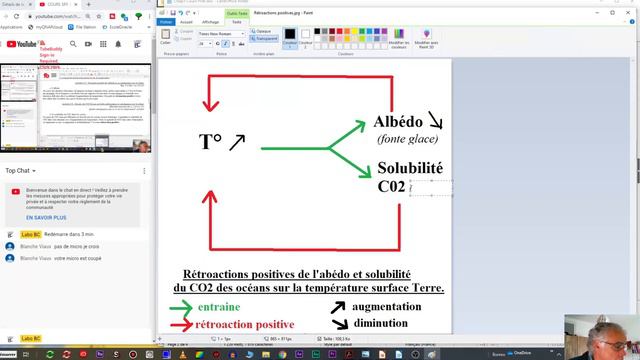Select Couleur 2 white swatch button
Image resolution: width=640 pixels, height=360 pixels.
pyautogui.click(x=305, y=38)
